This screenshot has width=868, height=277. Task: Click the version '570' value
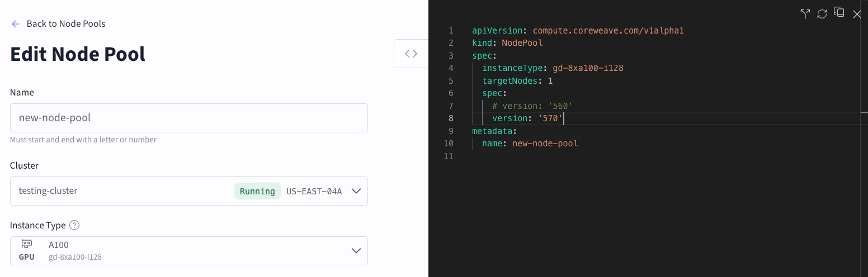coord(550,118)
